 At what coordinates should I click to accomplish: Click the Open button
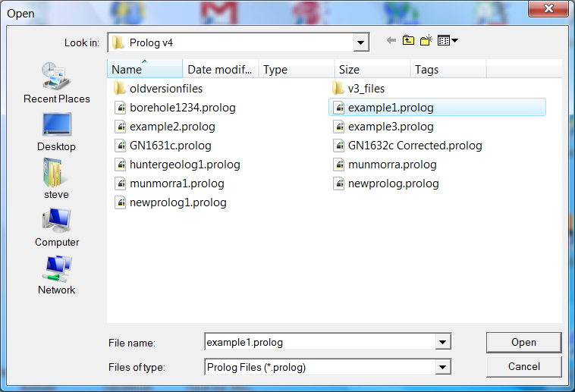[523, 343]
